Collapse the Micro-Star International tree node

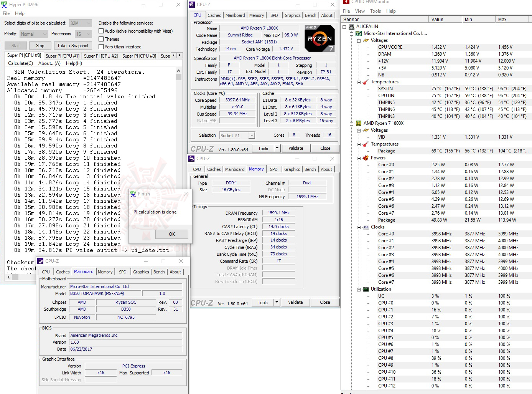tap(351, 33)
